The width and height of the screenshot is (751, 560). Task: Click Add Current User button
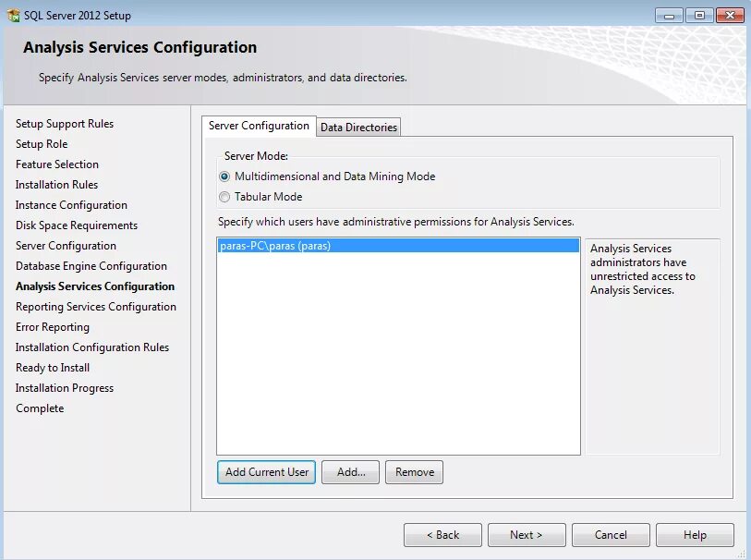pyautogui.click(x=266, y=472)
